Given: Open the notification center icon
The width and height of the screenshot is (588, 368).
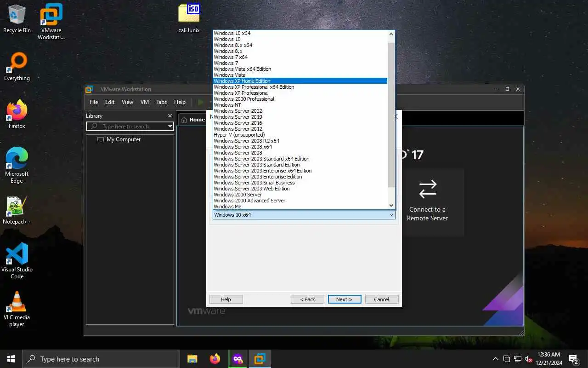Looking at the screenshot, I should (x=574, y=359).
